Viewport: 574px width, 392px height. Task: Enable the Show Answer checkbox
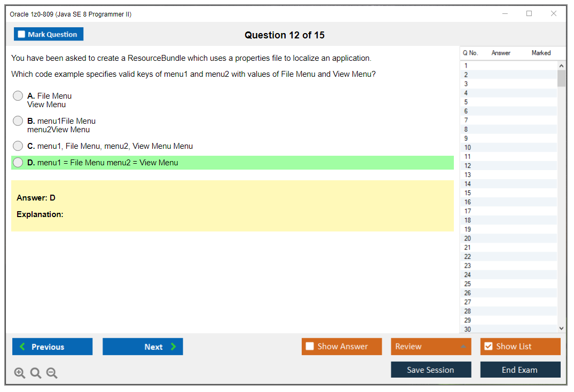310,346
